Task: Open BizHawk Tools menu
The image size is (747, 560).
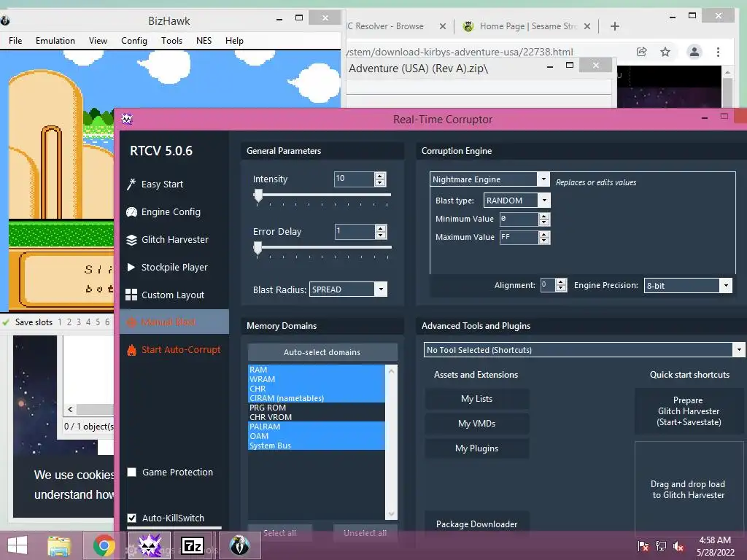Action: click(171, 41)
